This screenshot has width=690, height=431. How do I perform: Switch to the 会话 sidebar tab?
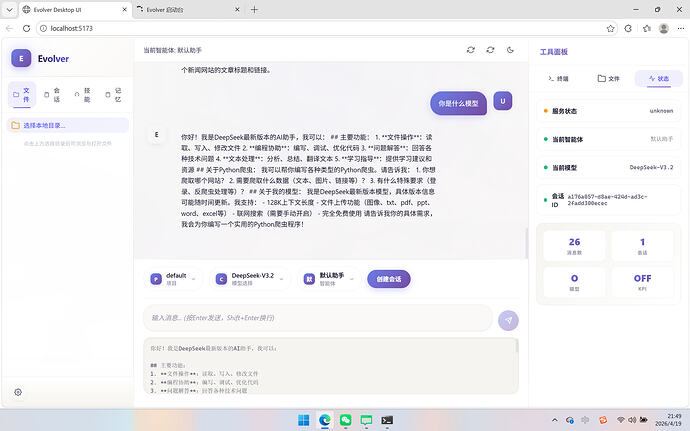tap(52, 94)
